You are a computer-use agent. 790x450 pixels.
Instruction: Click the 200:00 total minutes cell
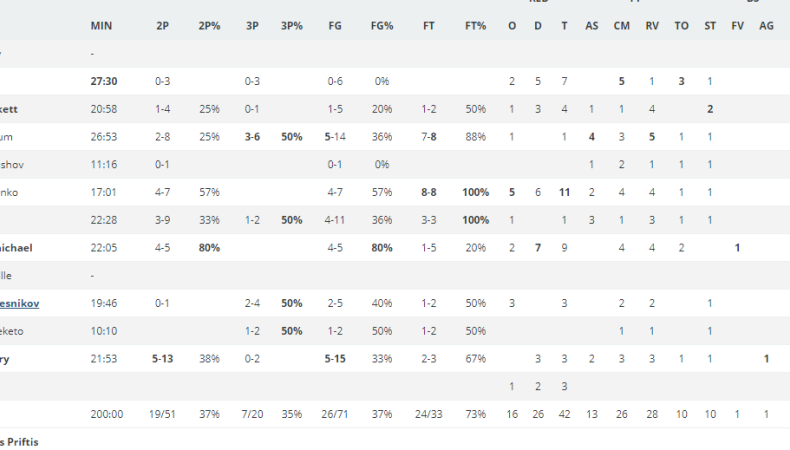pos(107,414)
